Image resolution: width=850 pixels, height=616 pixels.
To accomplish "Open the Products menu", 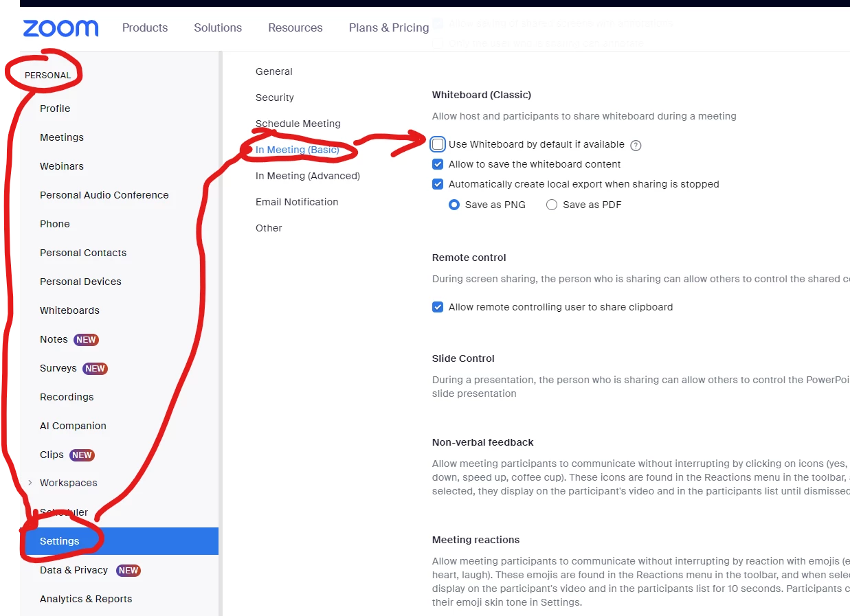I will tap(145, 27).
